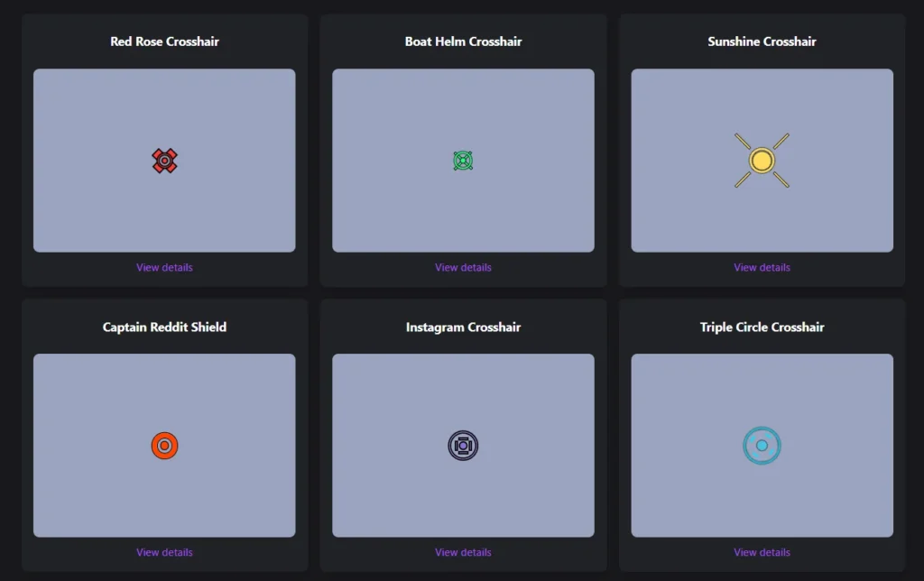
Task: Open details for Triple Circle Crosshair
Action: click(x=762, y=552)
